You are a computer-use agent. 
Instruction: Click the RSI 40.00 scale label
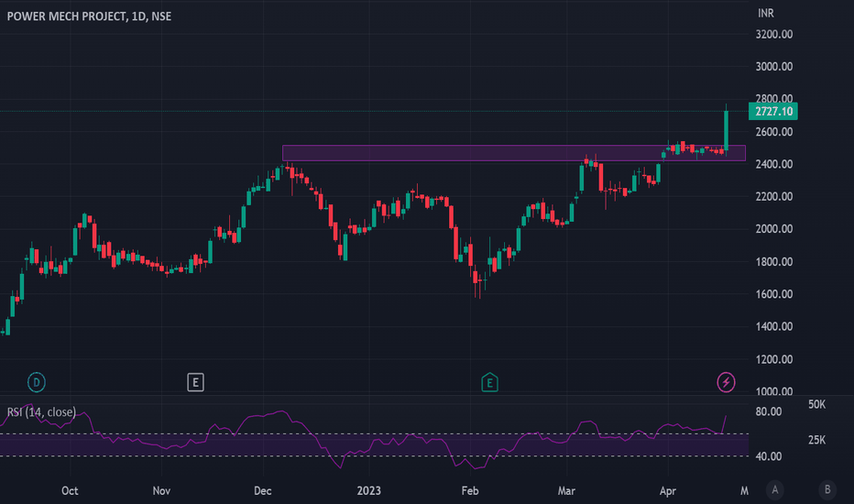[x=769, y=456]
